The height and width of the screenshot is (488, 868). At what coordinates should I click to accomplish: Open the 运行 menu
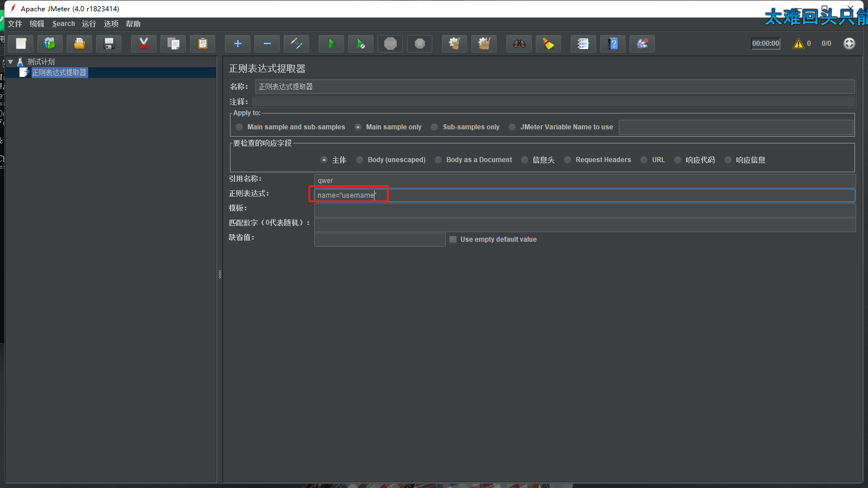[89, 24]
